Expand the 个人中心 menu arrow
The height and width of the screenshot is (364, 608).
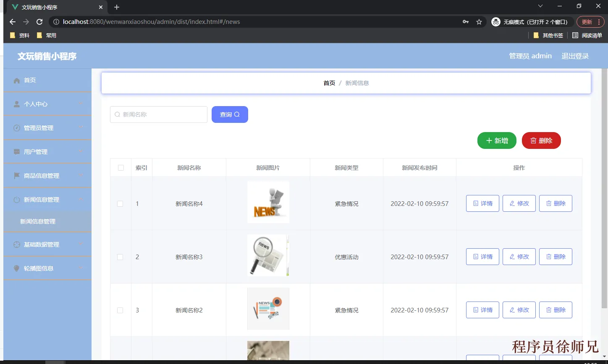point(81,104)
